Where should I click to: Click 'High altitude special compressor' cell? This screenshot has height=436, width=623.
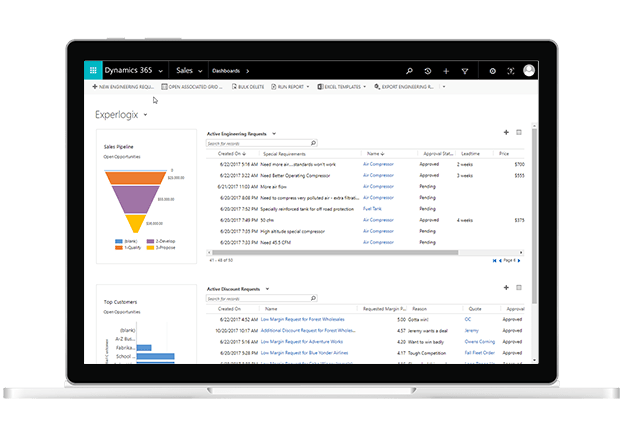coord(292,231)
